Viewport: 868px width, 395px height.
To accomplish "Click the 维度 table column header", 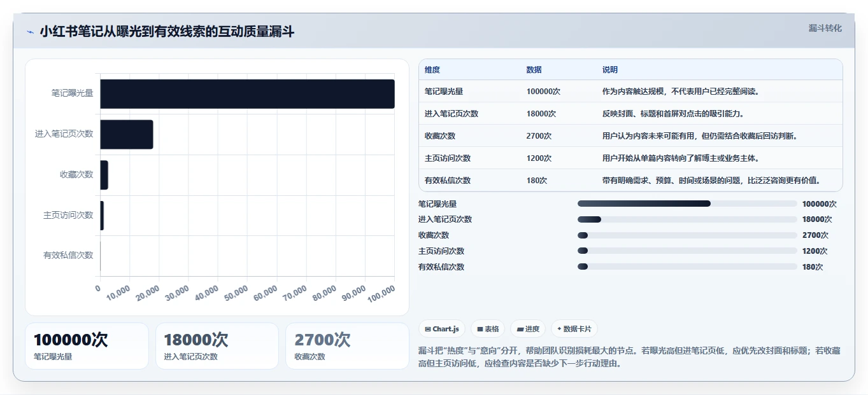I will (x=432, y=70).
